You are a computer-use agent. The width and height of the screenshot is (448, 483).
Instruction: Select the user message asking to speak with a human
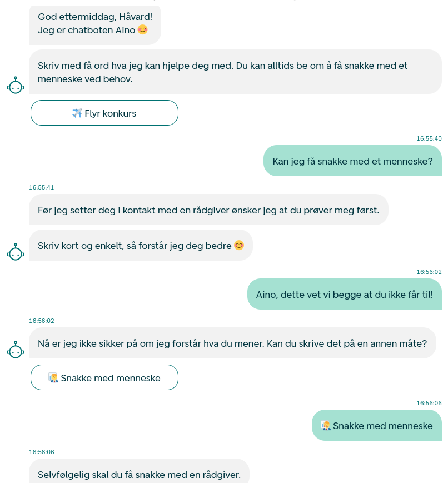point(354,161)
